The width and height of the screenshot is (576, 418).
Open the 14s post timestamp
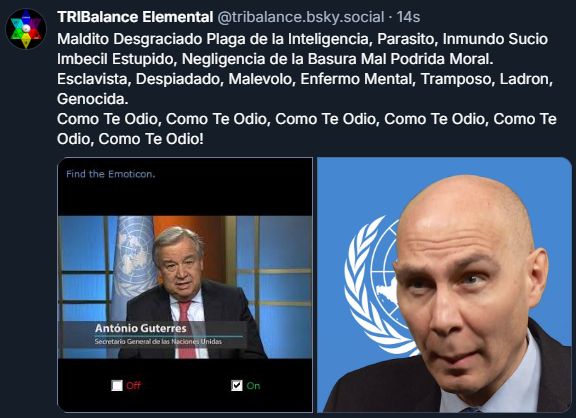(408, 17)
